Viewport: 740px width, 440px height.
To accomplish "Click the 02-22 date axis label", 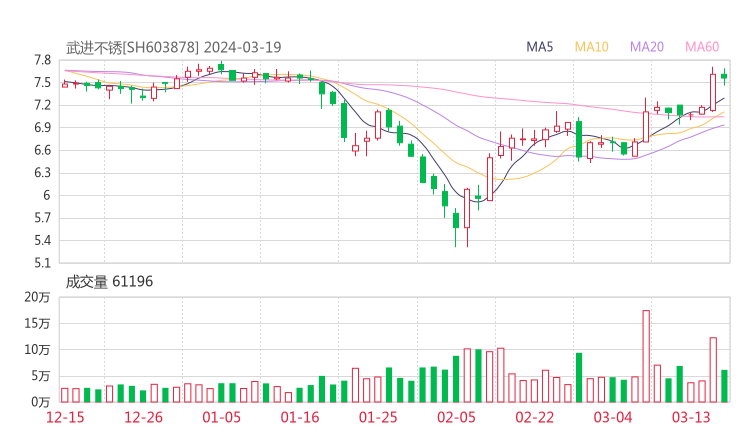I will 534,417.
